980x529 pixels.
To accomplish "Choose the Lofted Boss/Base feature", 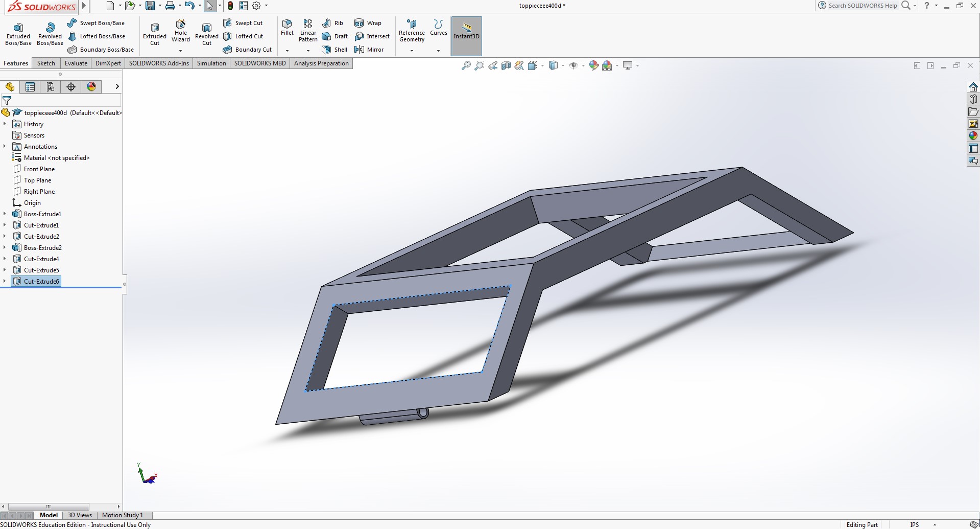I will [97, 36].
